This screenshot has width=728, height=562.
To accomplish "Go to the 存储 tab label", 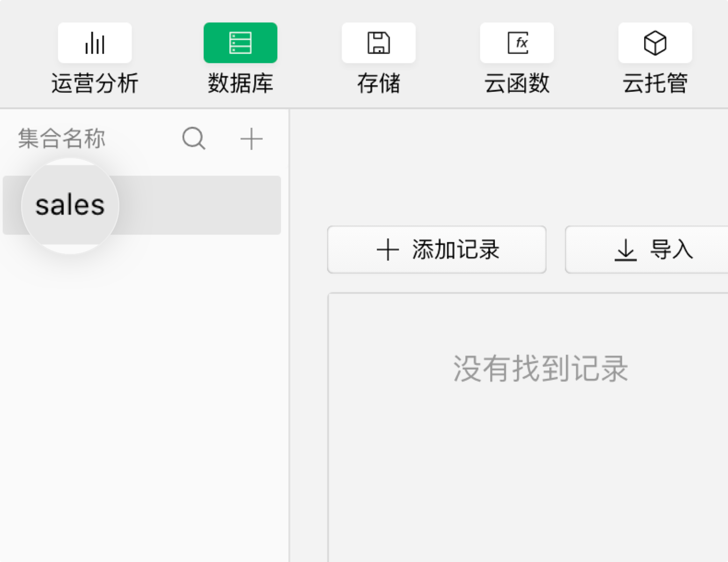I will [x=378, y=84].
